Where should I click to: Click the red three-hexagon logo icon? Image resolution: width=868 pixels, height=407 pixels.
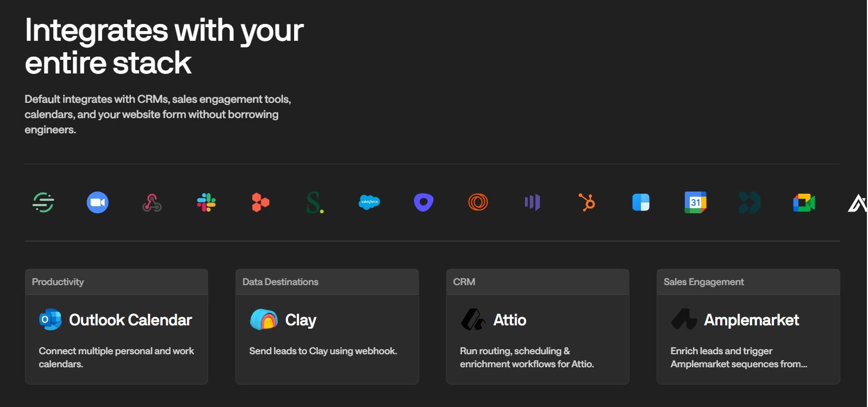261,202
